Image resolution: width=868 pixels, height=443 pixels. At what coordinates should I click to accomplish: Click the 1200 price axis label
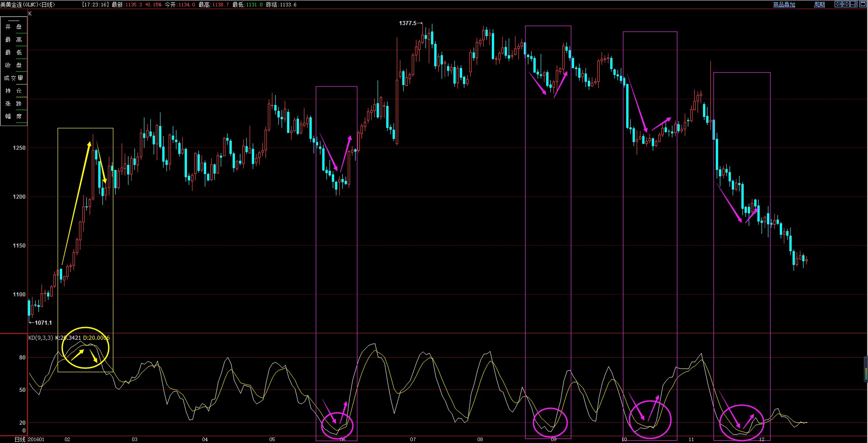point(19,197)
